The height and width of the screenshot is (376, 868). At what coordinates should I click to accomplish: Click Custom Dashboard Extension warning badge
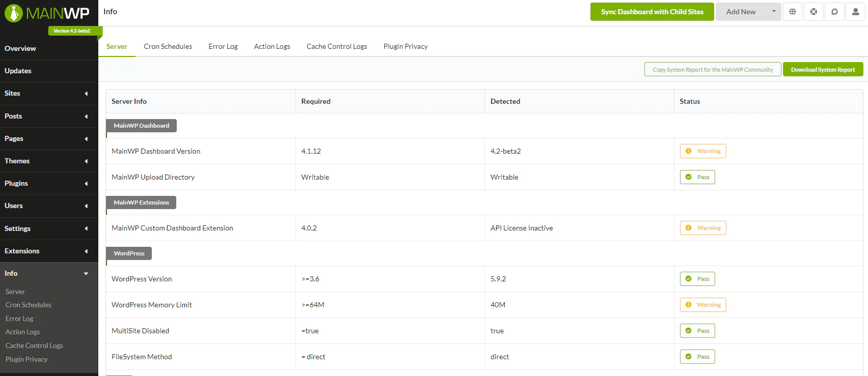(x=703, y=228)
